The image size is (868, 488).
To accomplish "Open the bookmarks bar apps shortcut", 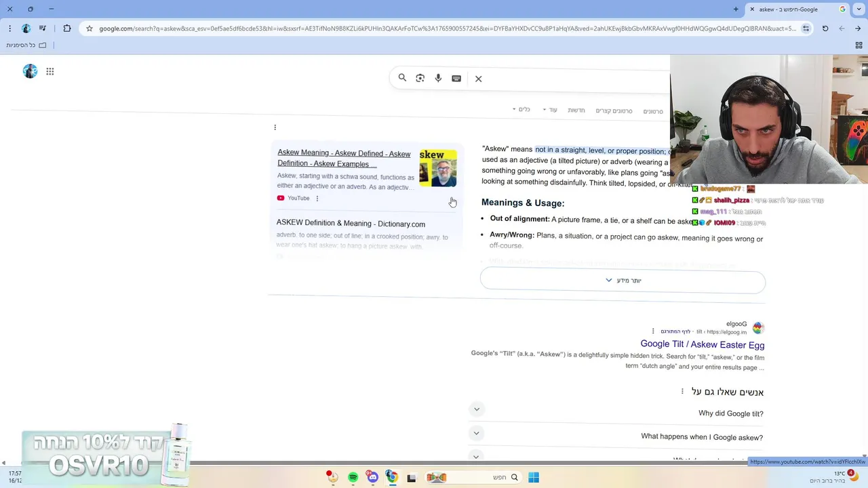I will point(859,45).
